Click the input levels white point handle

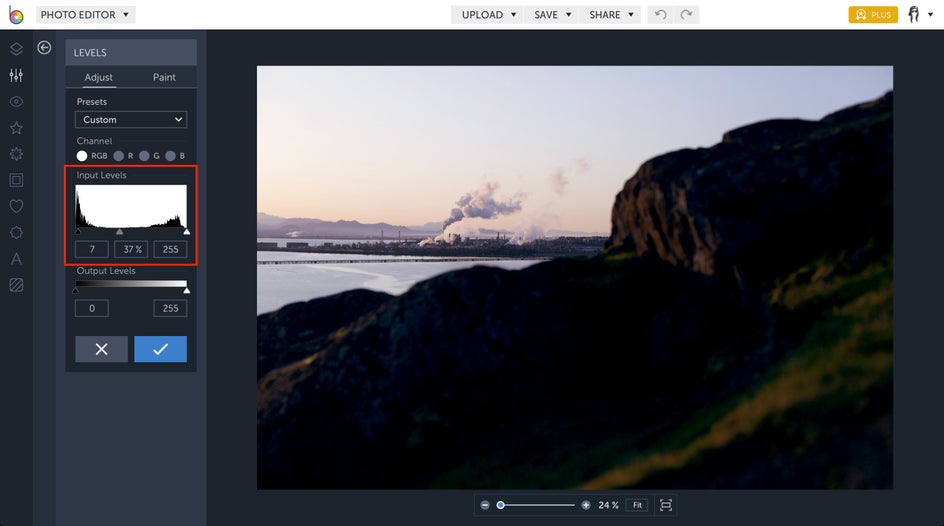click(187, 232)
